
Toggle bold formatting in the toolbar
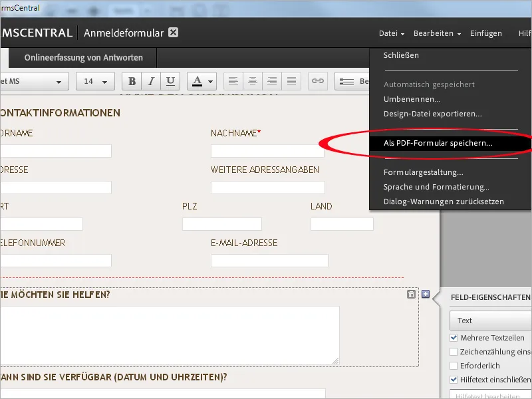click(131, 80)
